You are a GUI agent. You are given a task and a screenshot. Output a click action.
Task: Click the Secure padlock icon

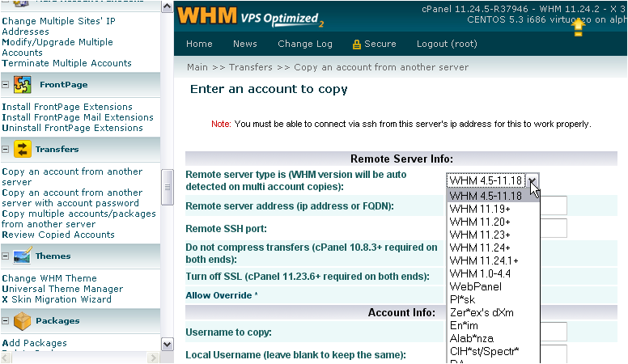356,44
